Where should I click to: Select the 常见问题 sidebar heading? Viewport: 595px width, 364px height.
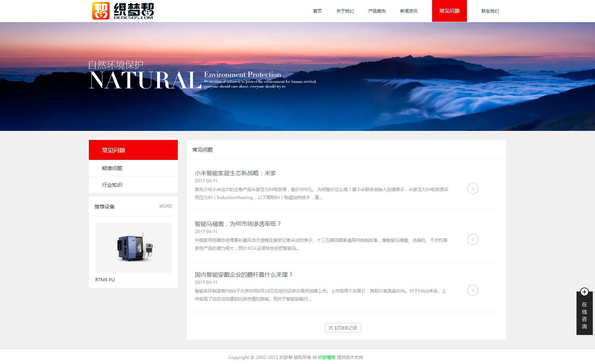133,150
